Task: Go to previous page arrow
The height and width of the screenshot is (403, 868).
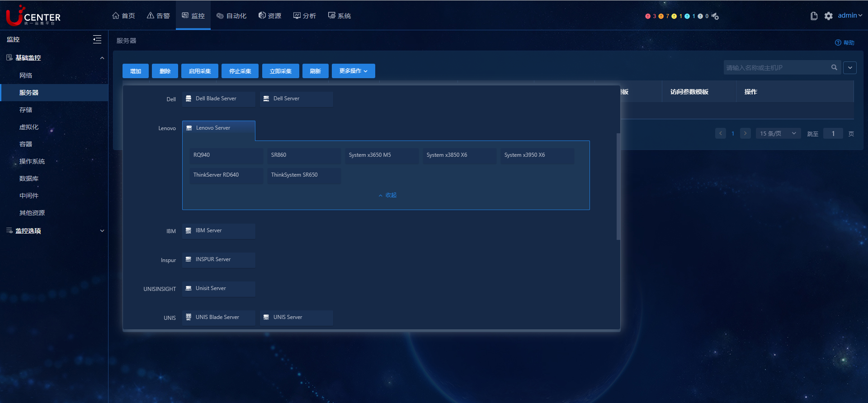Action: (x=721, y=133)
